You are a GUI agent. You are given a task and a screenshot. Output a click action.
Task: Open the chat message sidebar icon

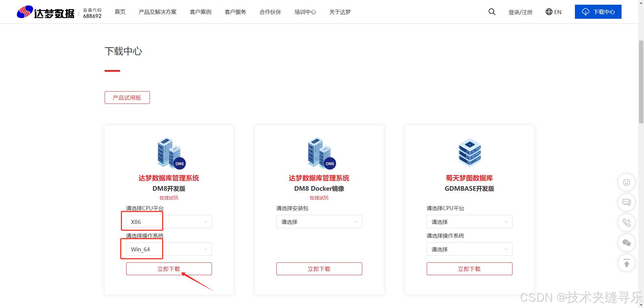click(626, 202)
